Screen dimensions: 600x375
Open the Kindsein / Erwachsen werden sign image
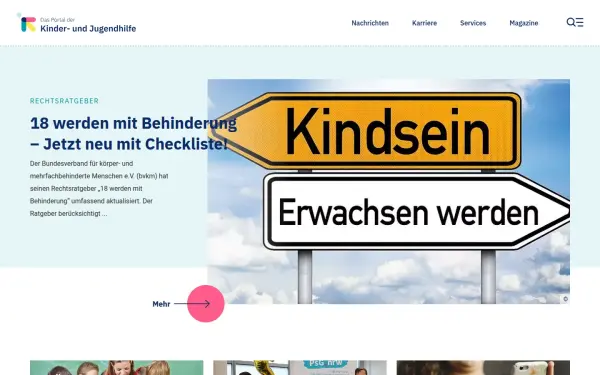click(388, 191)
